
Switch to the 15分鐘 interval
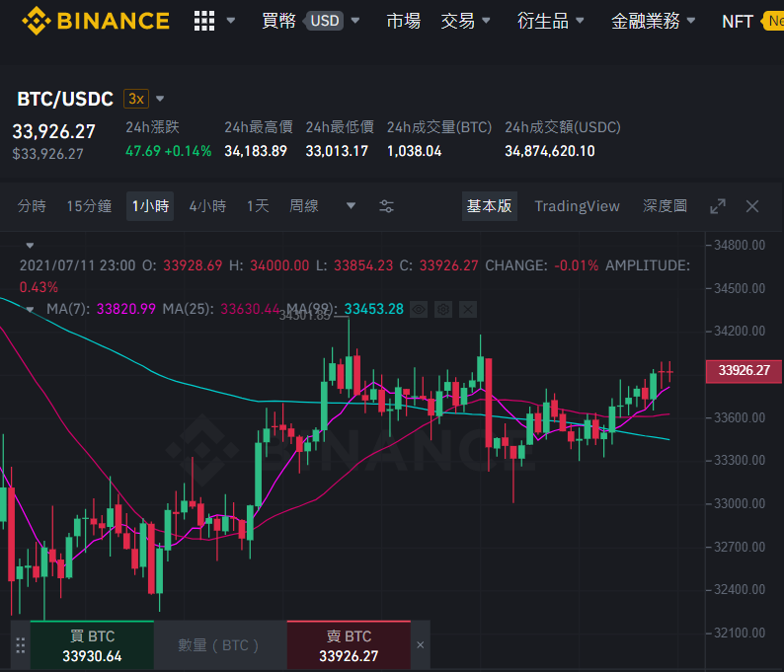tap(89, 206)
